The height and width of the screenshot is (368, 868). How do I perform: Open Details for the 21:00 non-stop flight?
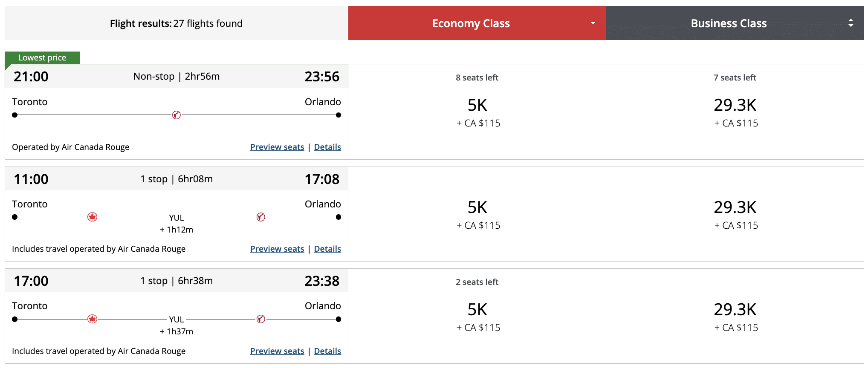[x=327, y=147]
